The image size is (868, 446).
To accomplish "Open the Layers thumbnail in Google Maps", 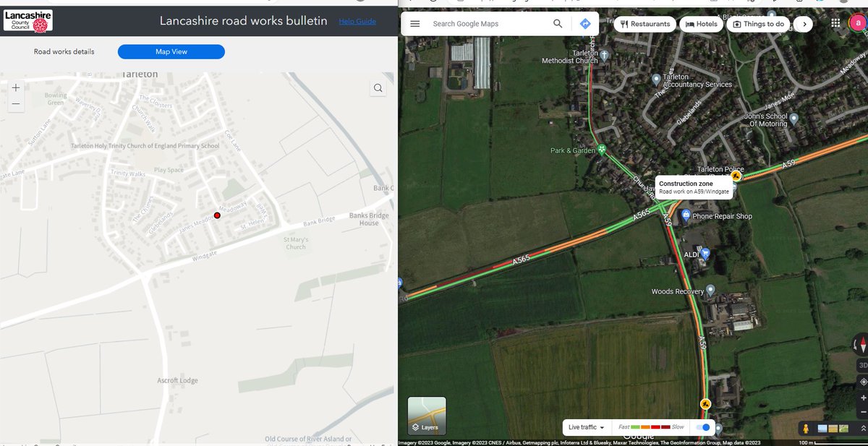I will pyautogui.click(x=427, y=415).
